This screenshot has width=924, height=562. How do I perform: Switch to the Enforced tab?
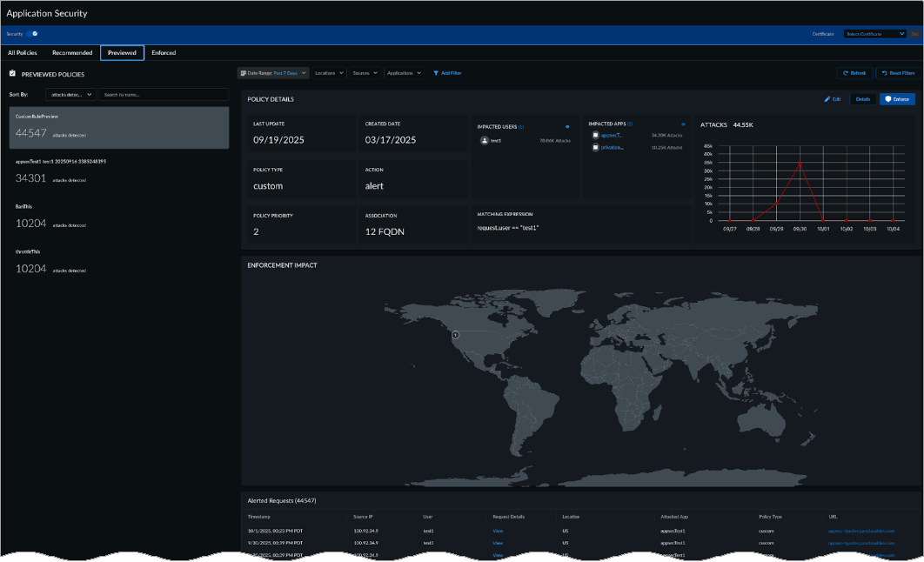click(164, 53)
